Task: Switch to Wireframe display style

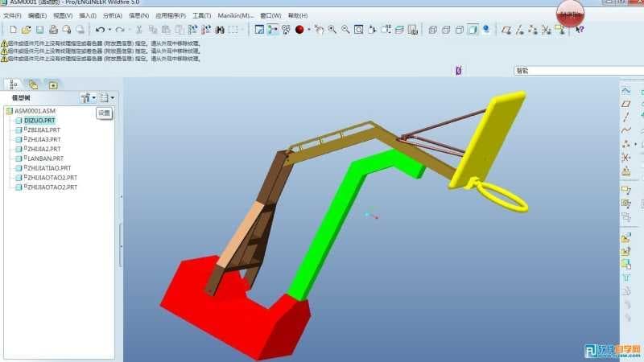Action: click(432, 30)
